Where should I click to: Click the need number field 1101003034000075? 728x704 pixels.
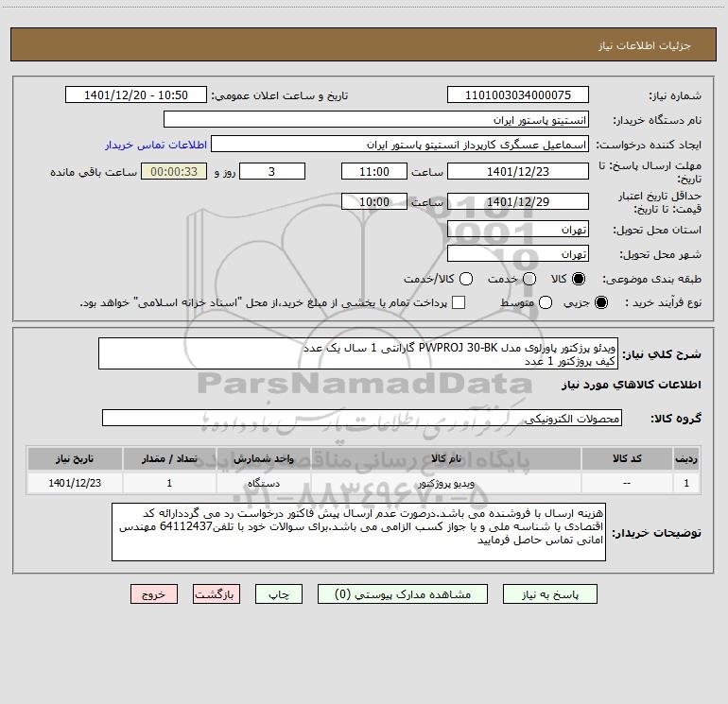(518, 95)
